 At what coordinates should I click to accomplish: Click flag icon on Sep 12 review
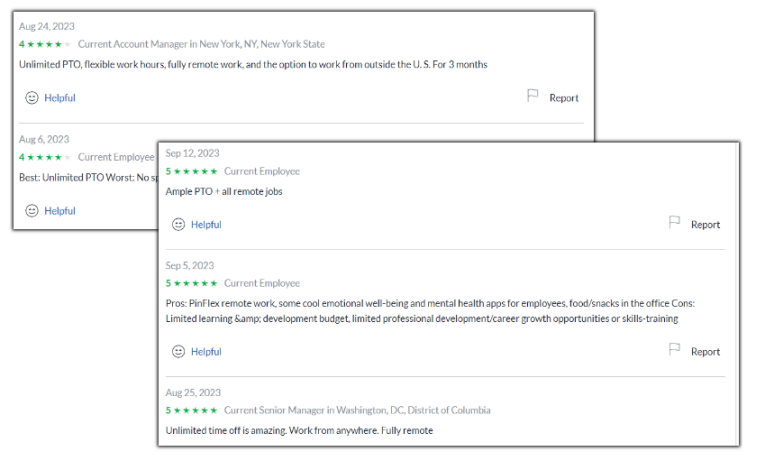(674, 222)
